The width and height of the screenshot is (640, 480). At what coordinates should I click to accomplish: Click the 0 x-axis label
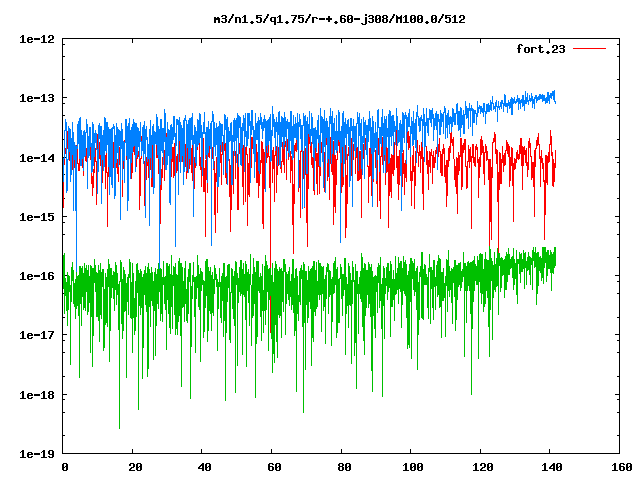(x=64, y=467)
